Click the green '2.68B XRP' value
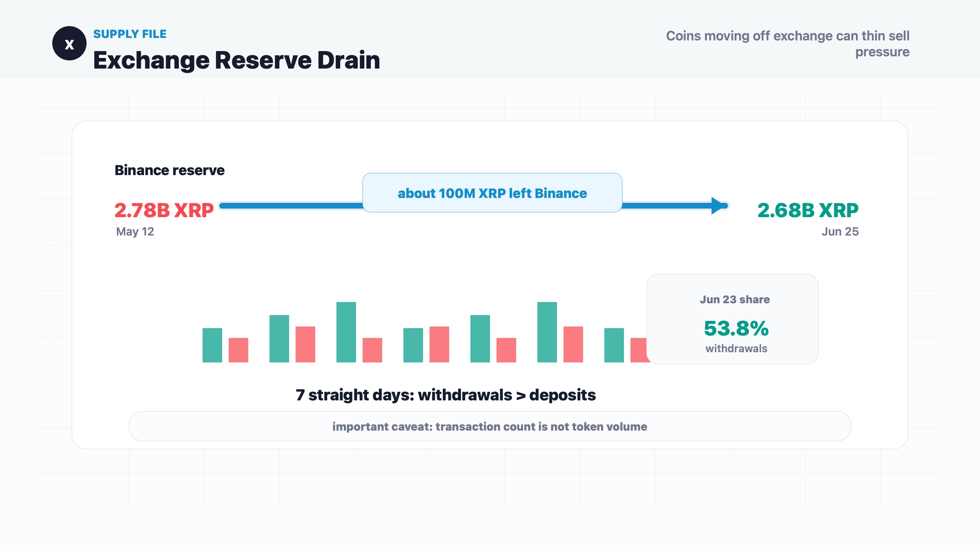Screen dimensions: 980x551 tap(808, 211)
